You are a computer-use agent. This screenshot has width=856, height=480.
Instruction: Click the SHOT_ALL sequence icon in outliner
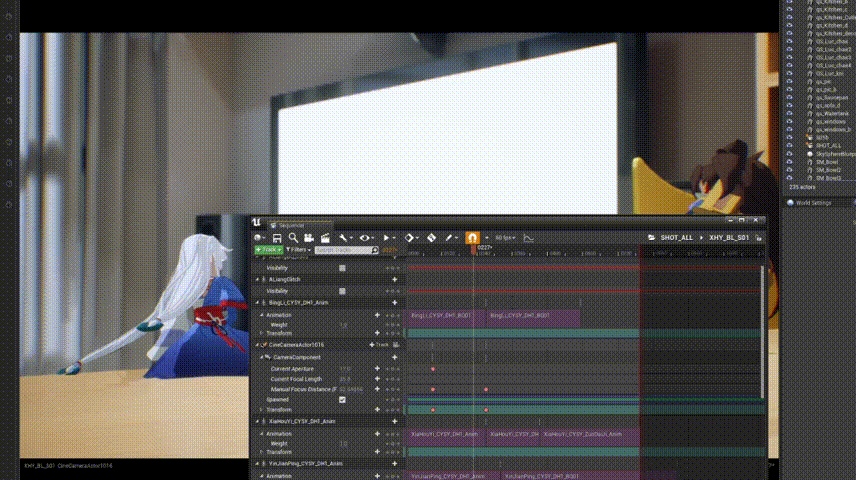pyautogui.click(x=810, y=146)
